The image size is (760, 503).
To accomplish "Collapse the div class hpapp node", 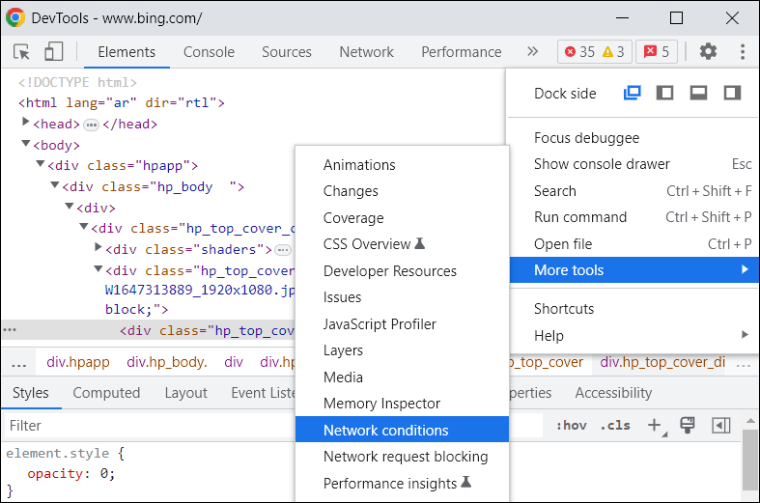I will [40, 164].
